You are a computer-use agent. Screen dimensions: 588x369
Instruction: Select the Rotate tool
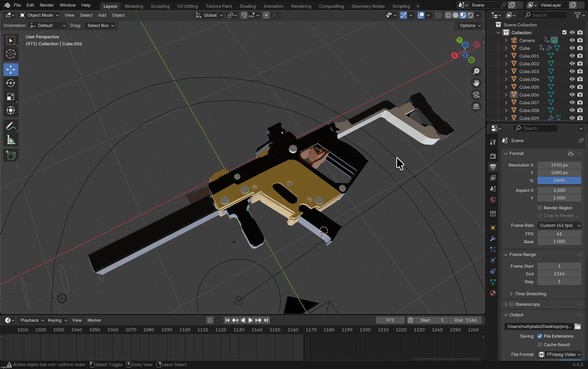click(x=11, y=83)
